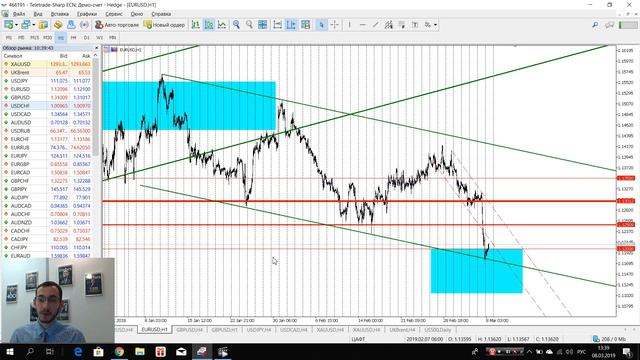Click the lower cyan rectangle on chart
Viewport: 640px width, 360px height.
point(476,271)
